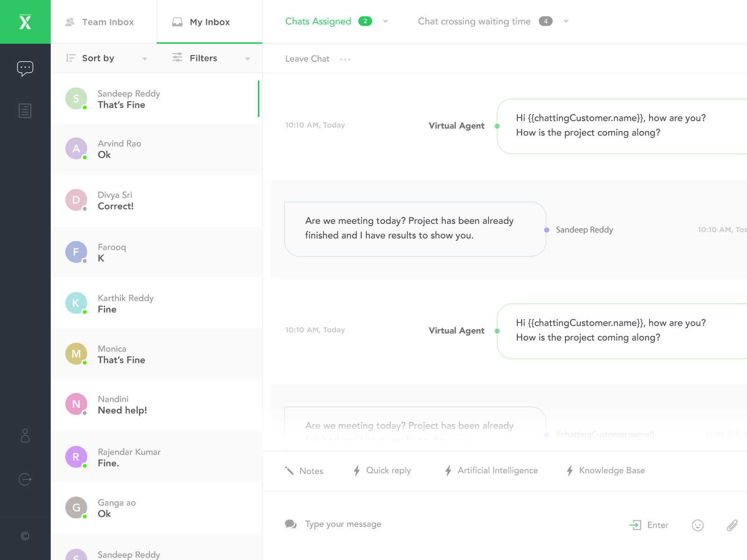Expand Chat crossing waiting time dropdown
Image resolution: width=747 pixels, height=560 pixels.
click(x=566, y=21)
